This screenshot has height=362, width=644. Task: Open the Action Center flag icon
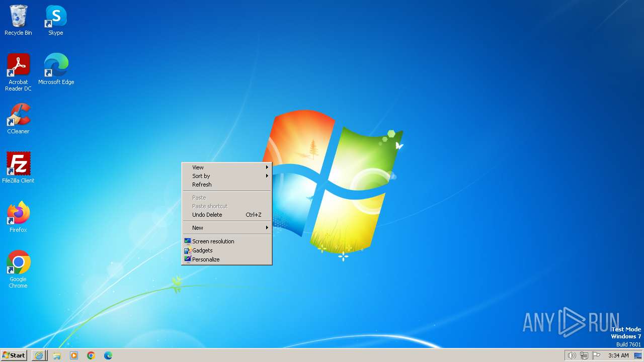coord(596,355)
